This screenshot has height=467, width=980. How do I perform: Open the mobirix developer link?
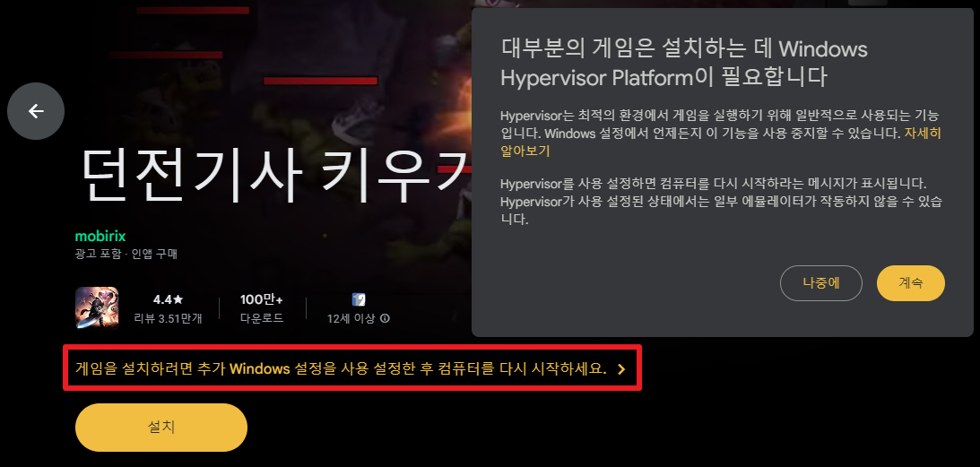tap(100, 237)
